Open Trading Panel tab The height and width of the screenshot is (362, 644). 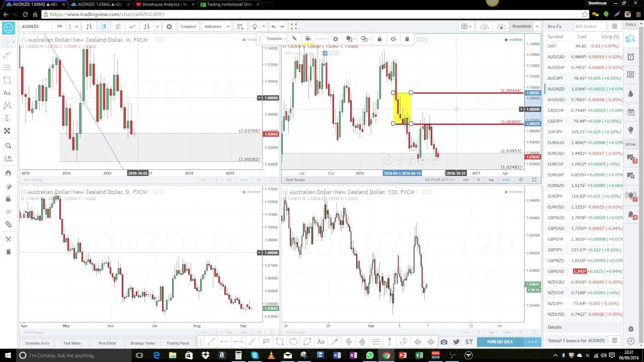click(x=178, y=343)
